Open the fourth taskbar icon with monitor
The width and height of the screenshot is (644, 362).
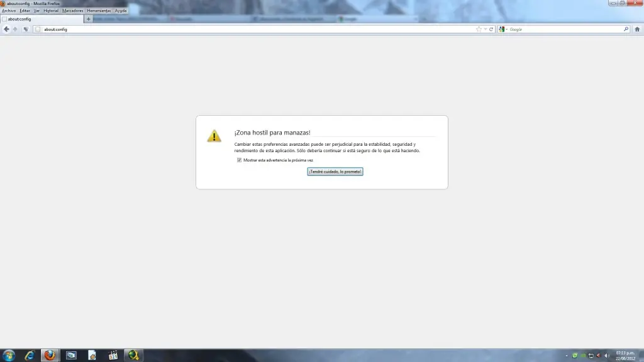71,355
